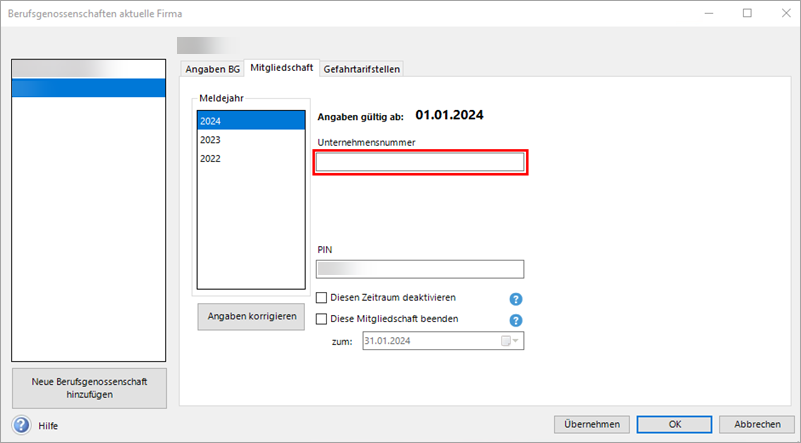The width and height of the screenshot is (801, 443).
Task: Click into the Unternehmensnummer field
Action: click(420, 163)
